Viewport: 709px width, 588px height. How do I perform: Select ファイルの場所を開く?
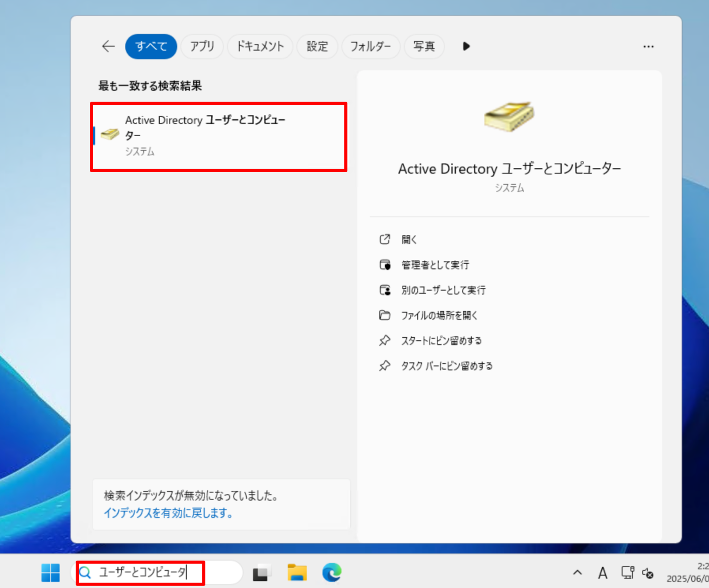click(440, 315)
